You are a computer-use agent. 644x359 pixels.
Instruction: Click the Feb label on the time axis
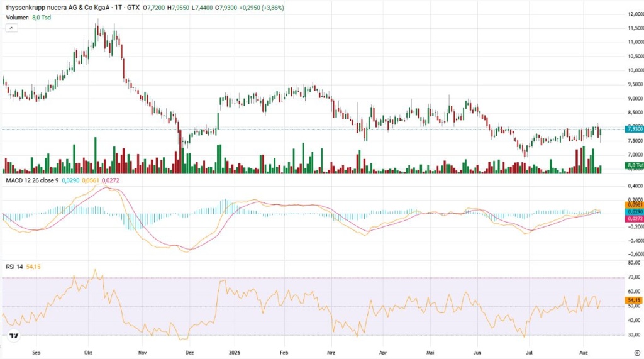(x=284, y=353)
